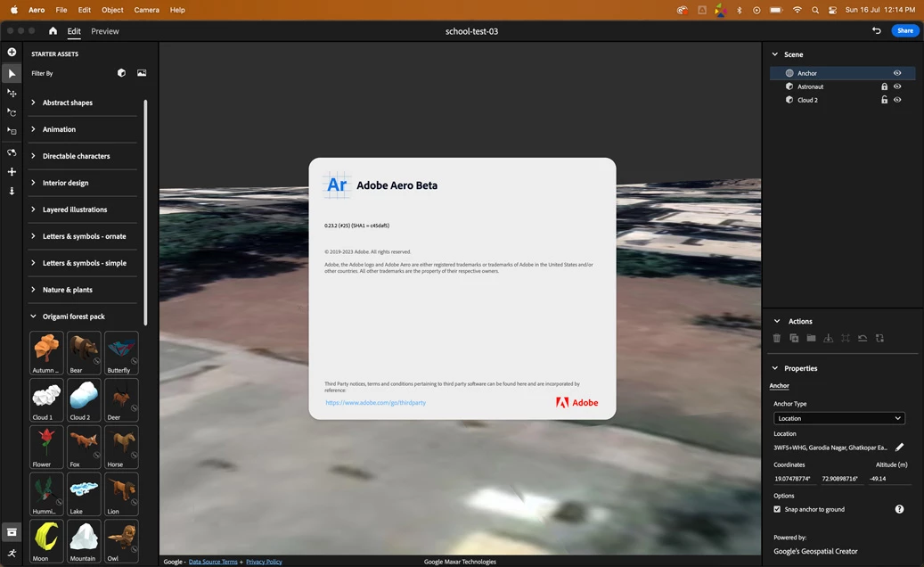The height and width of the screenshot is (567, 924).
Task: Hide the Astronaut object
Action: tap(897, 86)
